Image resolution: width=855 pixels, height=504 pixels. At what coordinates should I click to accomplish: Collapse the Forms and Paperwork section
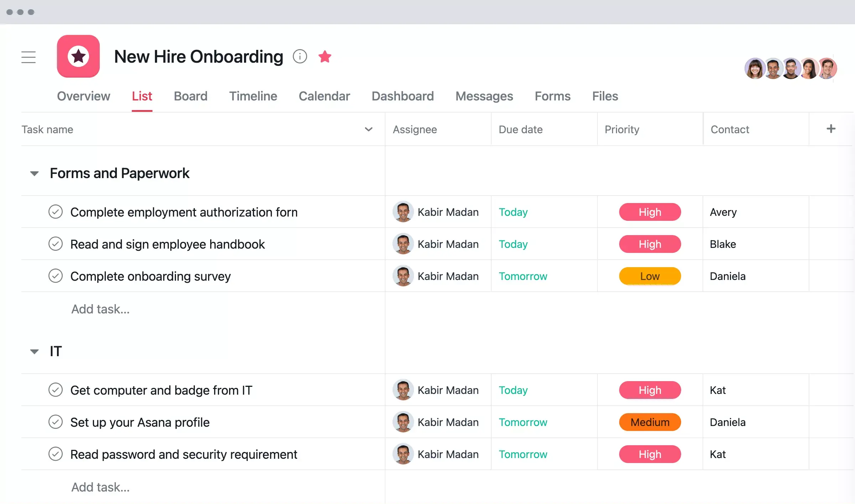point(34,173)
